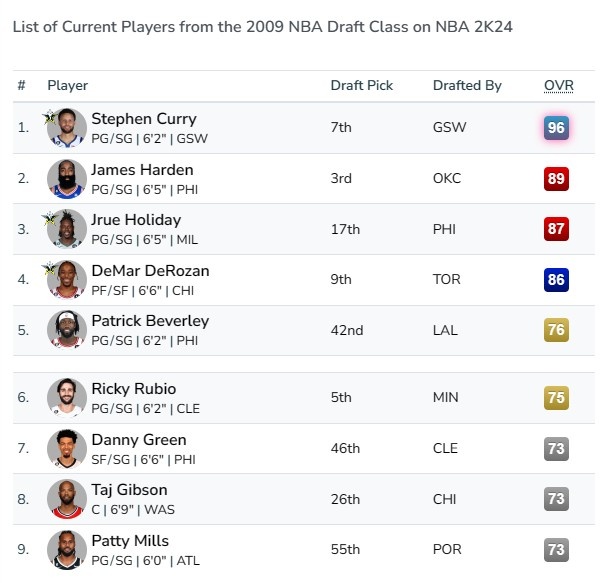Screen dimensions: 605x583
Task: Click Taj Gibson's headshot
Action: pos(67,499)
